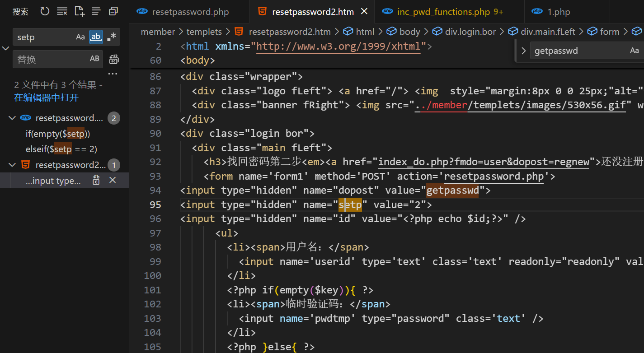644x353 pixels.
Task: Click the Replace All icon
Action: [114, 59]
